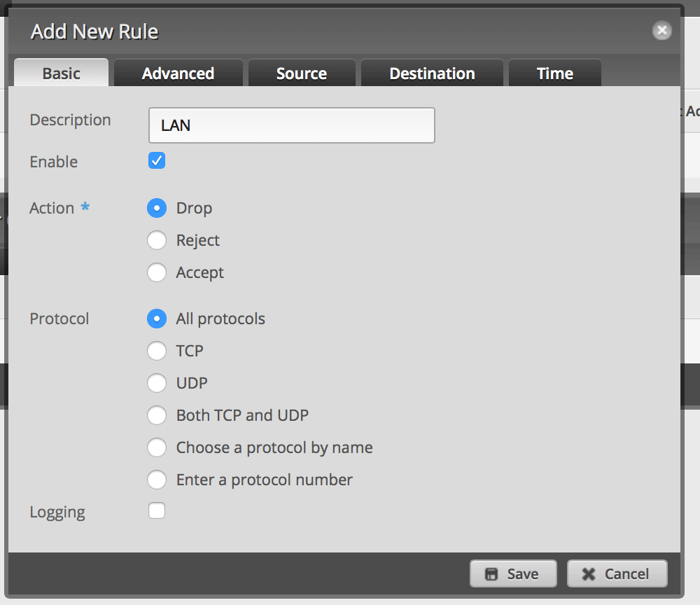Go to the Destination tab
The height and width of the screenshot is (605, 700).
[x=432, y=73]
